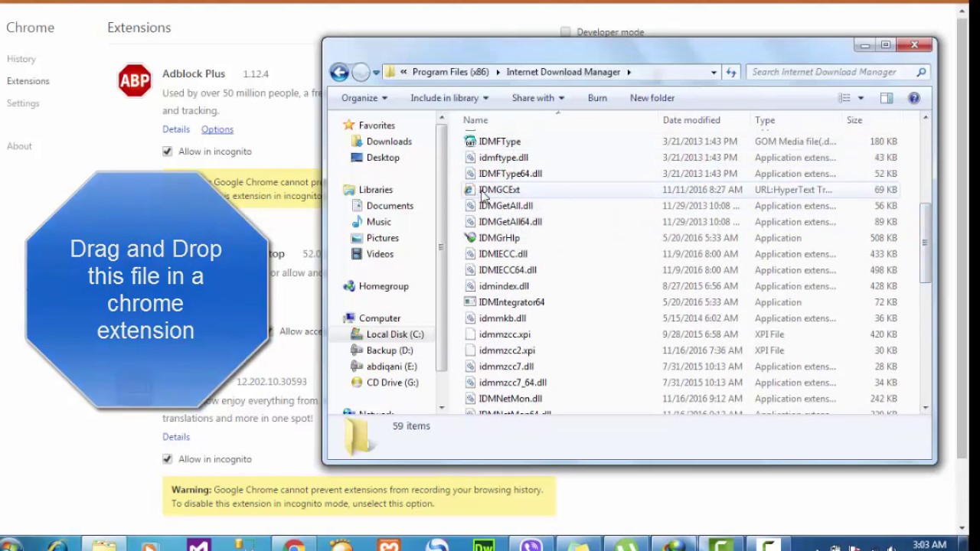Viewport: 980px width, 551px height.
Task: Open Adblock Plus Options link
Action: 217,129
